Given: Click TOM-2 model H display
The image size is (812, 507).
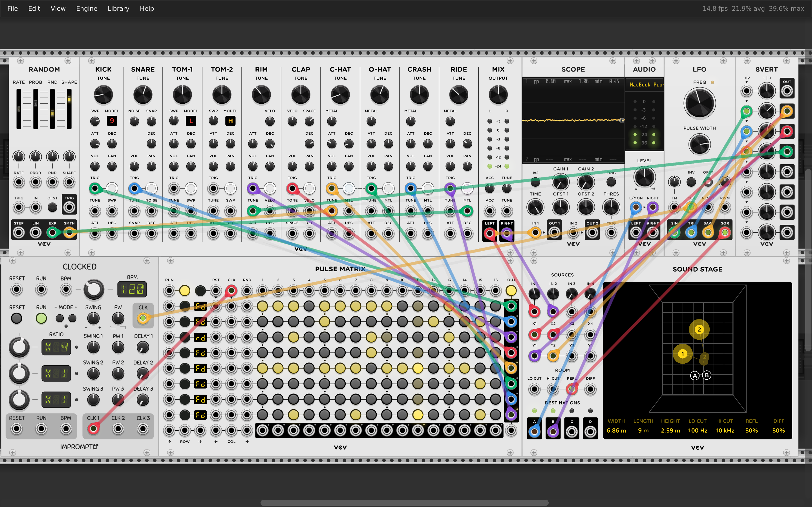Looking at the screenshot, I should (230, 121).
